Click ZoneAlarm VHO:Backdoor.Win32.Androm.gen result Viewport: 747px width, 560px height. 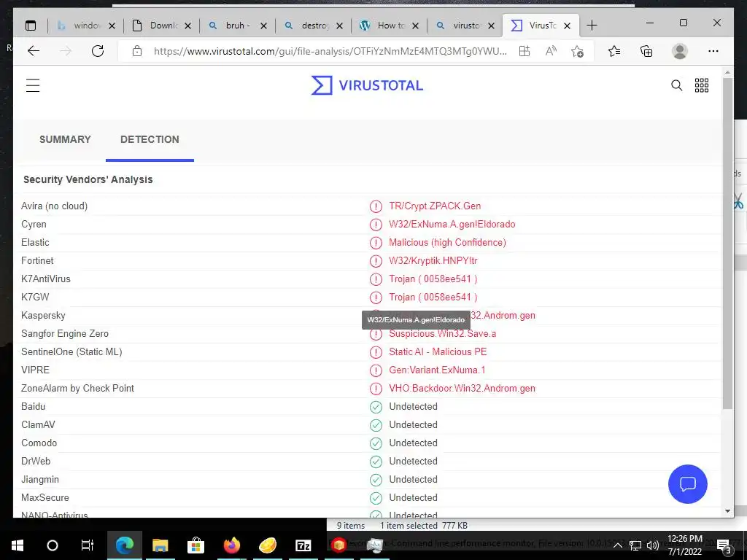point(462,389)
